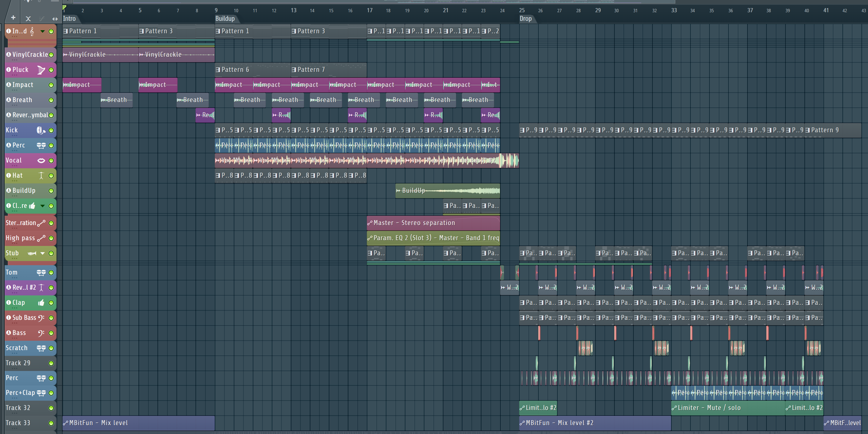The height and width of the screenshot is (434, 868).
Task: Open clip menu of Master - Stereo separation clip
Action: [x=370, y=223]
